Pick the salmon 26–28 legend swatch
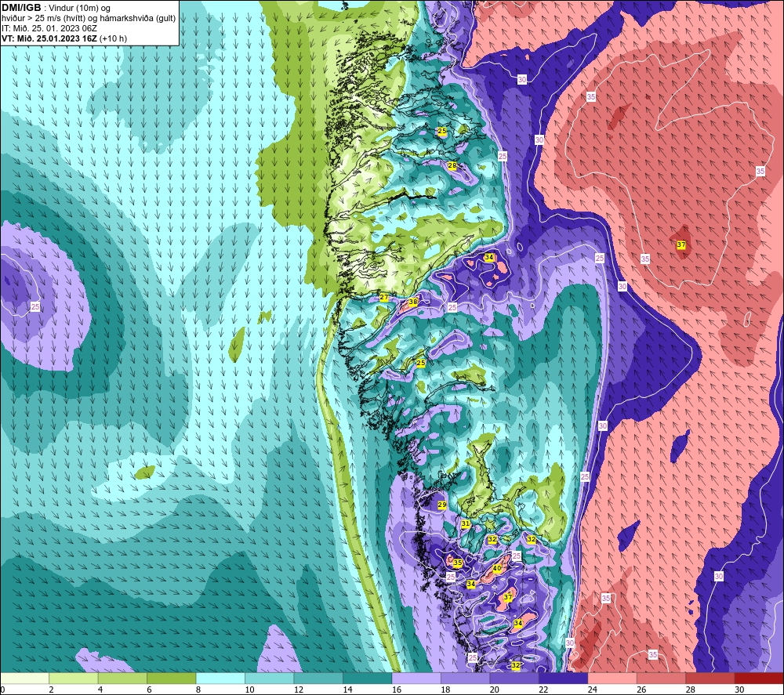Screen dimensions: 784x695 point(662,678)
